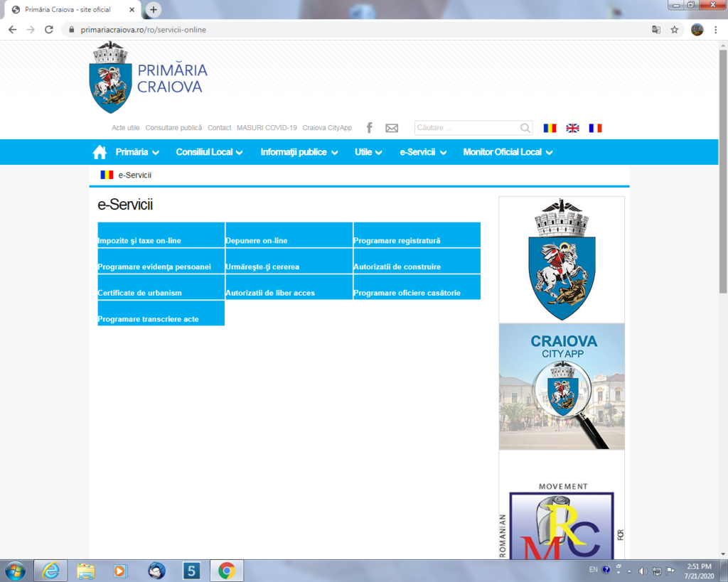Click the MASURI COVID-19 link
The width and height of the screenshot is (728, 582).
(x=267, y=128)
